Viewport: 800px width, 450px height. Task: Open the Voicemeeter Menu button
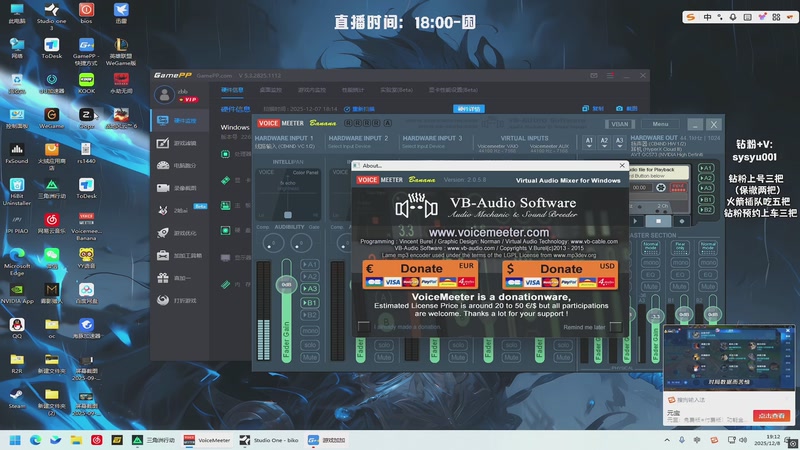coord(660,124)
